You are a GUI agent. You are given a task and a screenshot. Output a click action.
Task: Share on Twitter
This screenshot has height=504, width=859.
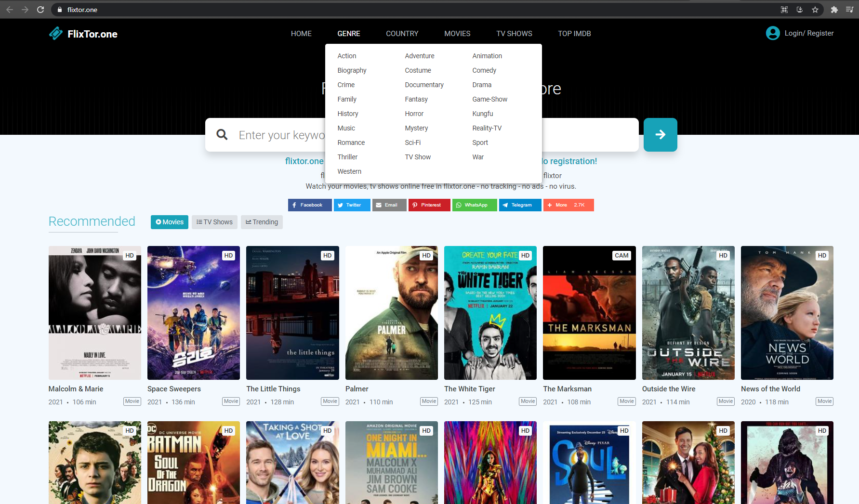352,205
